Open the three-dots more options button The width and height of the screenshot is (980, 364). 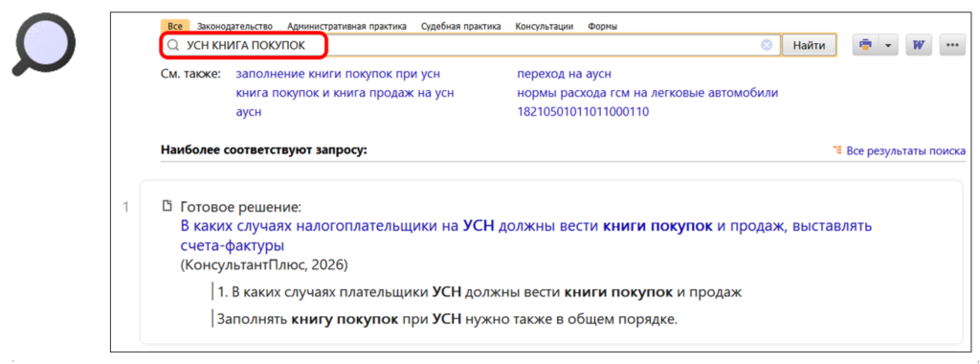click(x=952, y=45)
